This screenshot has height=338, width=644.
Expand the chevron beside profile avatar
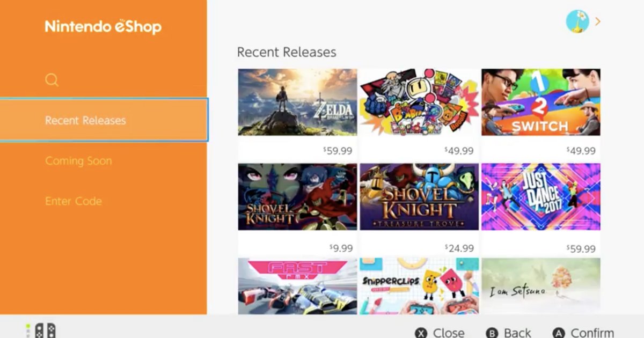[x=597, y=21]
